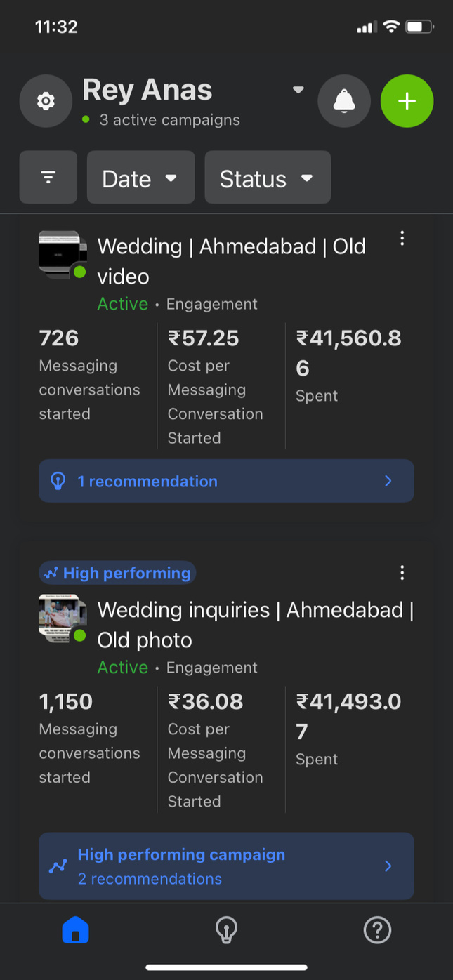Tap the chevron on the 1 recommendation banner
Screen dimensions: 453x980
click(388, 481)
